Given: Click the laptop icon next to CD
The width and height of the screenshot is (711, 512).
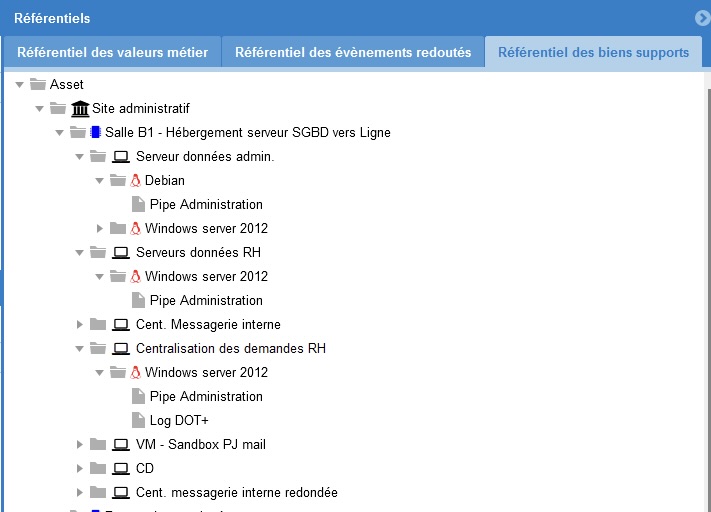Looking at the screenshot, I should coord(121,468).
